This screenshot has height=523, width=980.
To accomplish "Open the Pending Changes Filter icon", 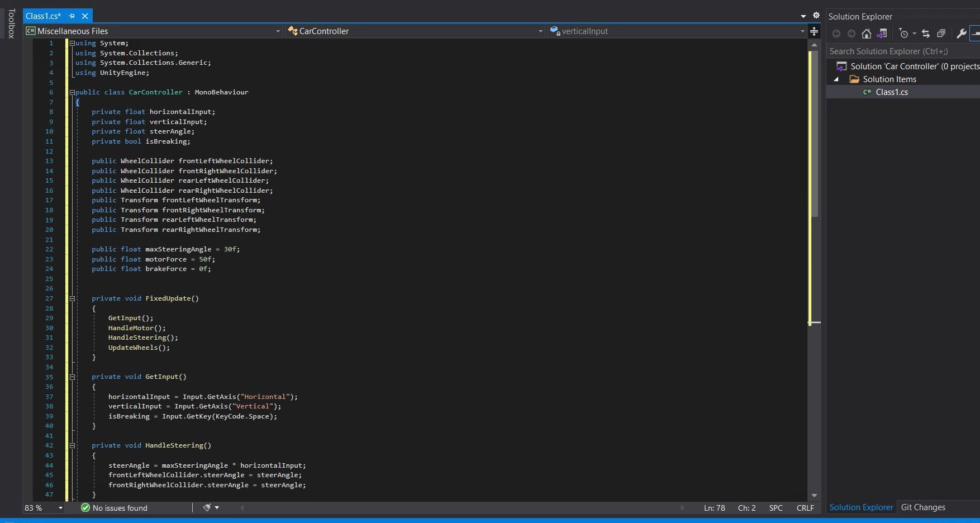I will pos(904,34).
